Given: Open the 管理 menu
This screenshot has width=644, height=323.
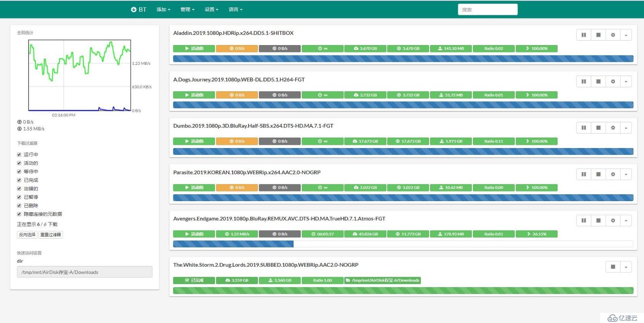Looking at the screenshot, I should (188, 9).
